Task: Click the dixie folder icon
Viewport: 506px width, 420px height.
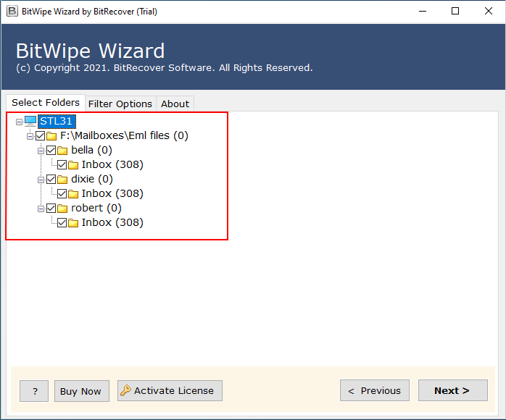Action: [x=62, y=180]
